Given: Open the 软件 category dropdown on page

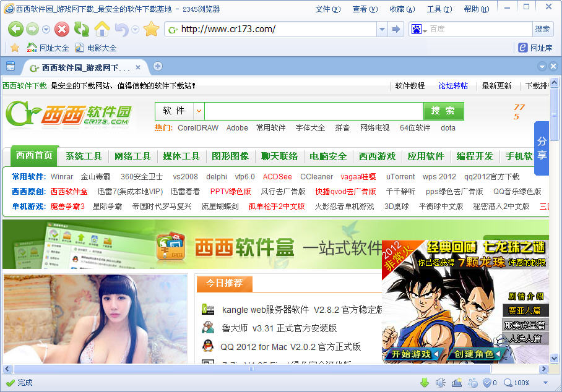Looking at the screenshot, I should (199, 111).
